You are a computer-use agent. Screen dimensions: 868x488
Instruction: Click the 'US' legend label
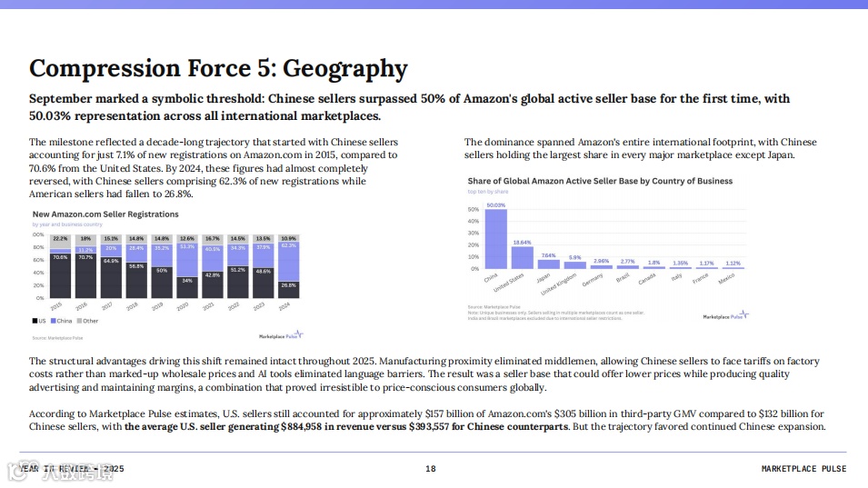[x=42, y=321]
